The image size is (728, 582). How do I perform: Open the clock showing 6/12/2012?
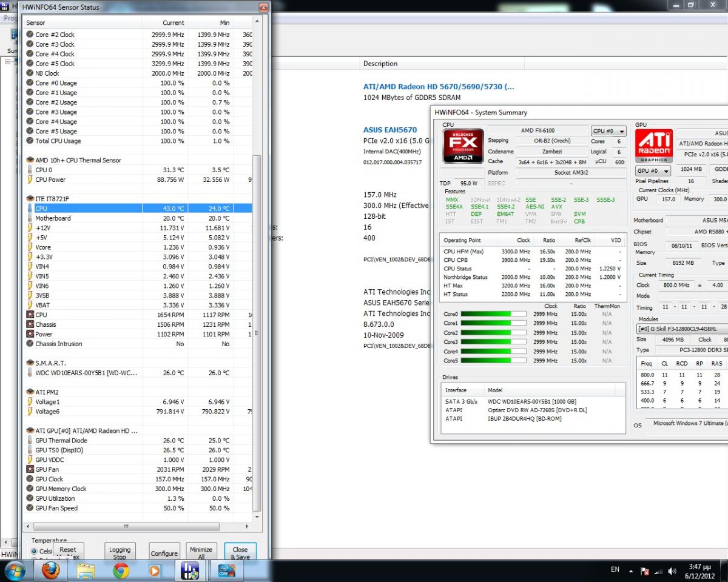click(x=701, y=570)
